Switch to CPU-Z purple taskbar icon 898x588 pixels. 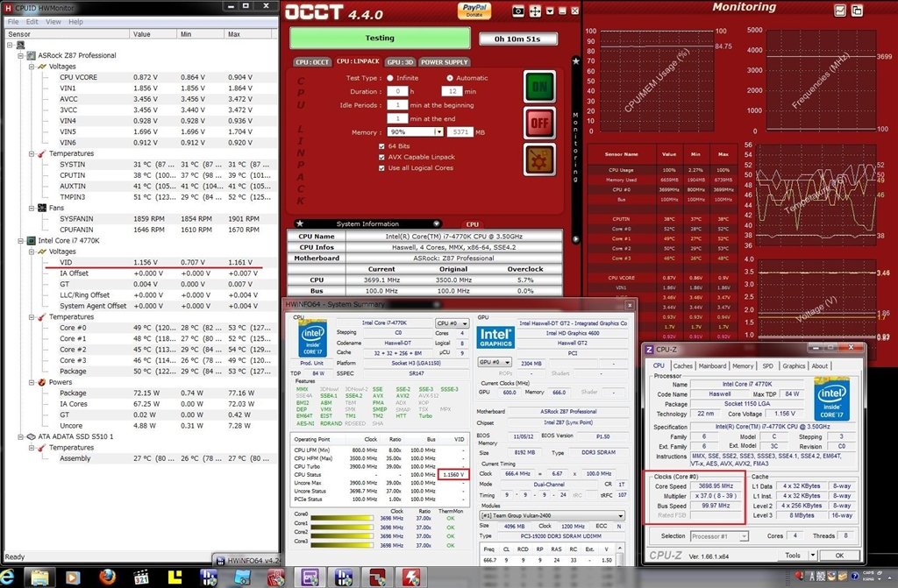pyautogui.click(x=310, y=577)
